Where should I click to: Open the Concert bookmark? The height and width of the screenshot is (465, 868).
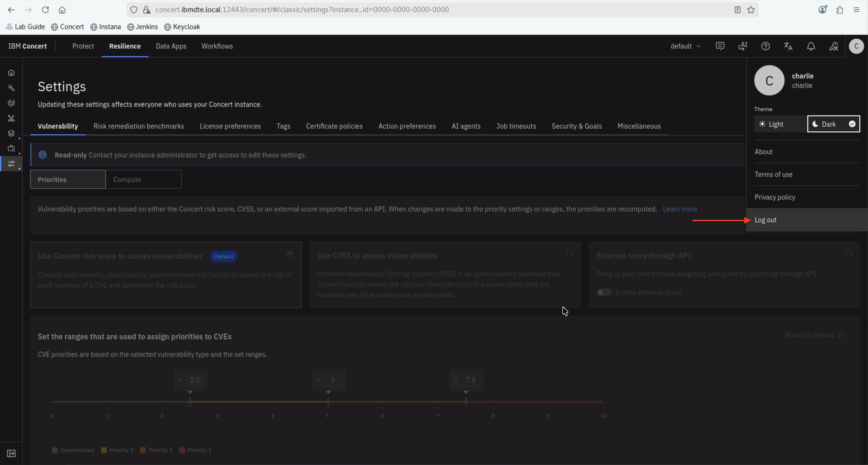(x=67, y=27)
